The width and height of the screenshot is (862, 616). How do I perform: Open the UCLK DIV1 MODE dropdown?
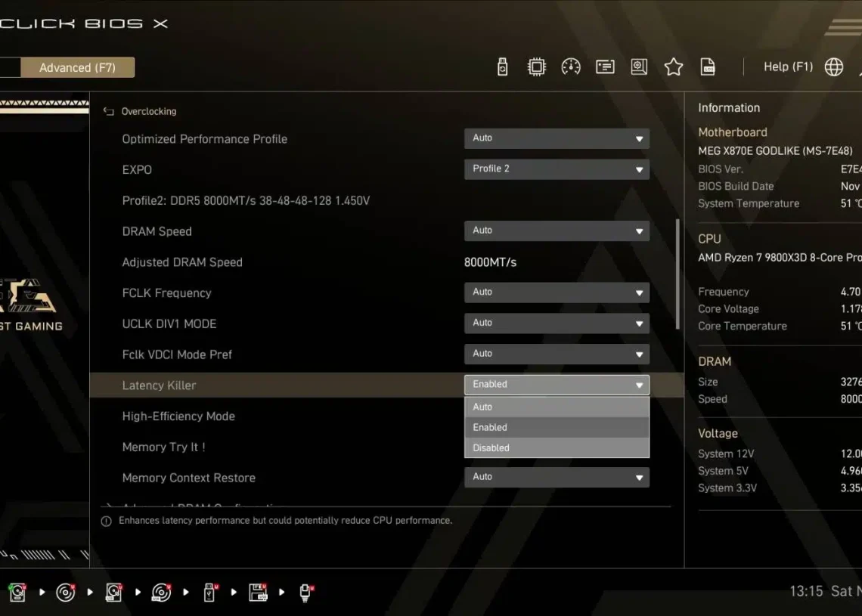pos(557,323)
